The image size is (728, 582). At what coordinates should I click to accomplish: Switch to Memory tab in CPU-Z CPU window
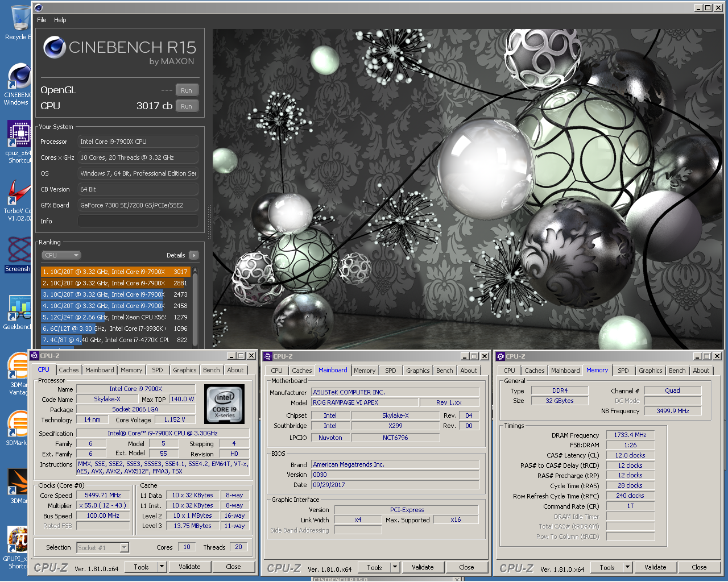pos(131,370)
